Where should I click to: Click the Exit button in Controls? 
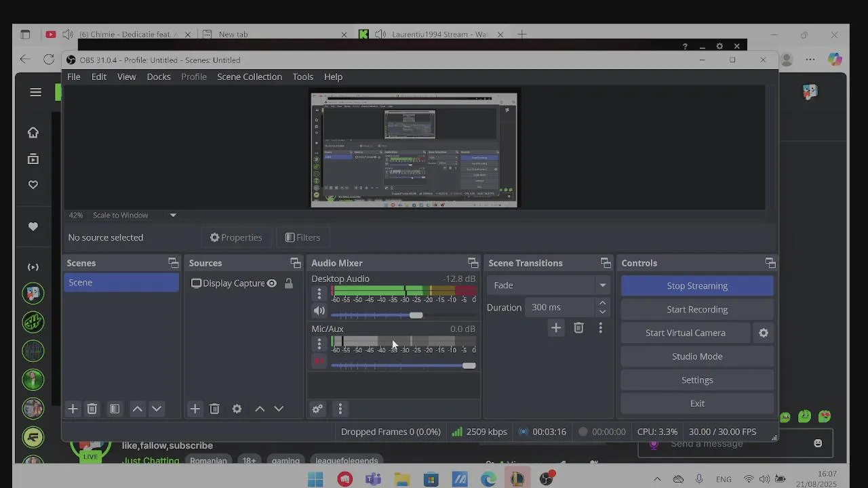(x=697, y=403)
